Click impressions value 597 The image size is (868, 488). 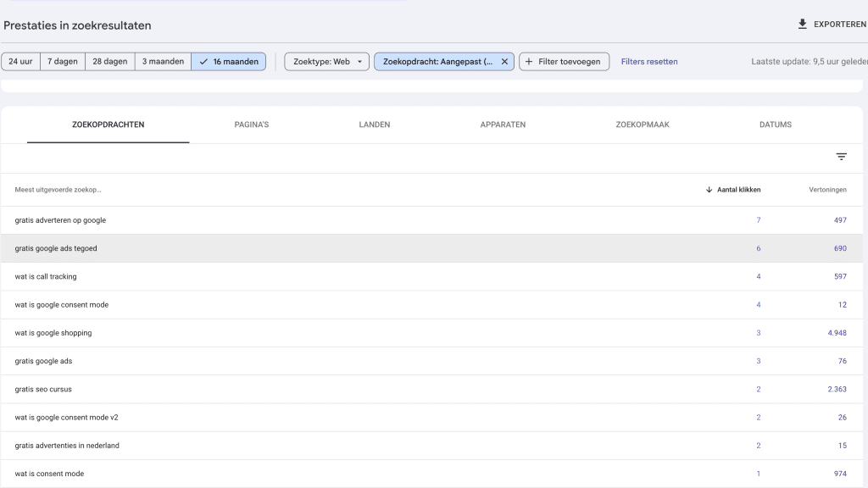tap(840, 277)
